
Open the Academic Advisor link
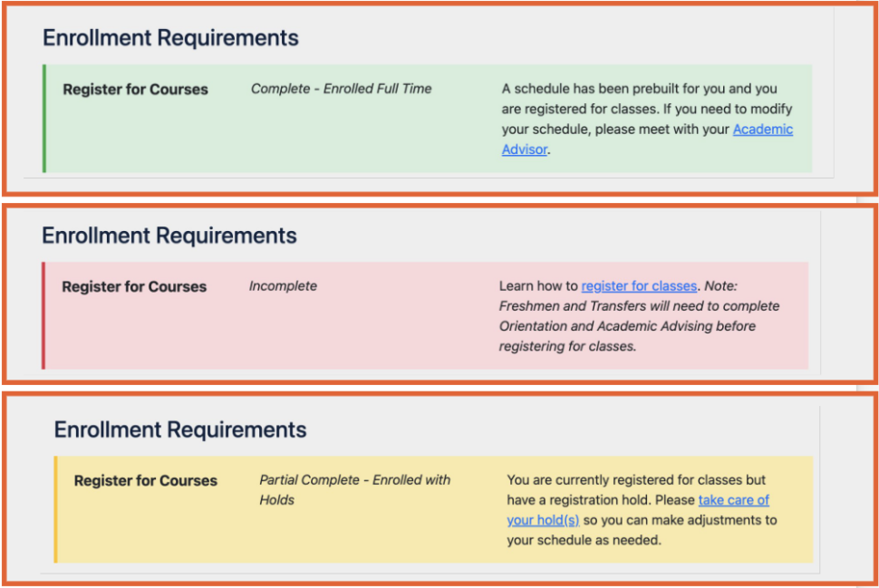[x=762, y=130]
